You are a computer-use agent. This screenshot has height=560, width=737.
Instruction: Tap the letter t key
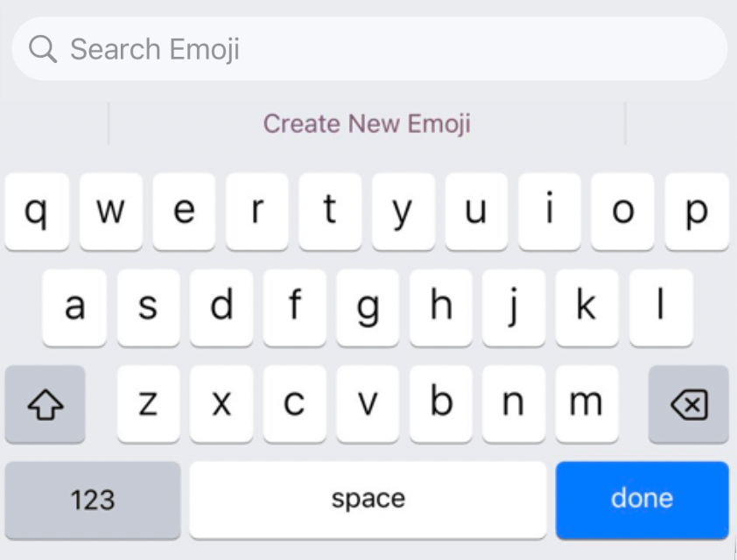click(x=330, y=212)
